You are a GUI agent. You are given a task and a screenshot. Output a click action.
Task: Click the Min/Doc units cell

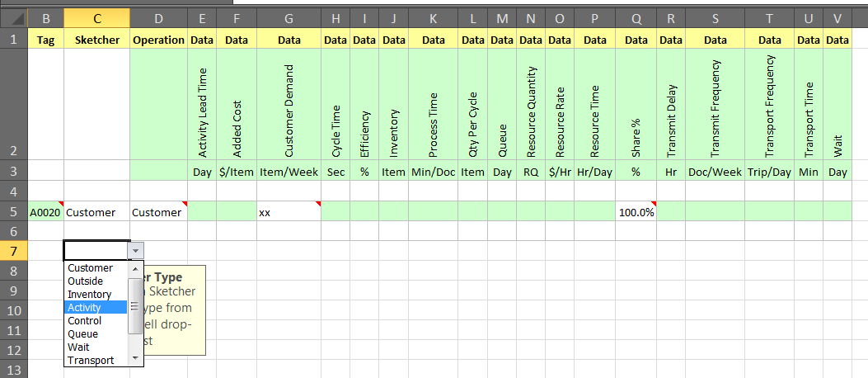[434, 172]
